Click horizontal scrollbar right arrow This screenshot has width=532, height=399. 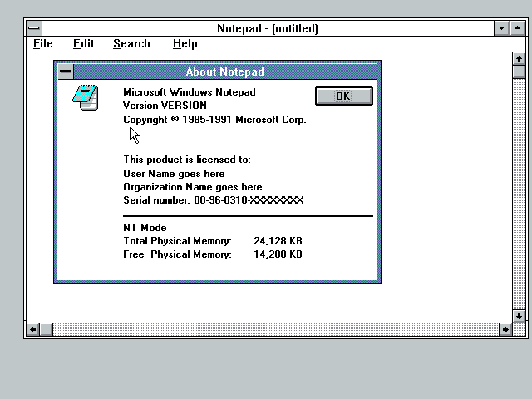pyautogui.click(x=505, y=329)
